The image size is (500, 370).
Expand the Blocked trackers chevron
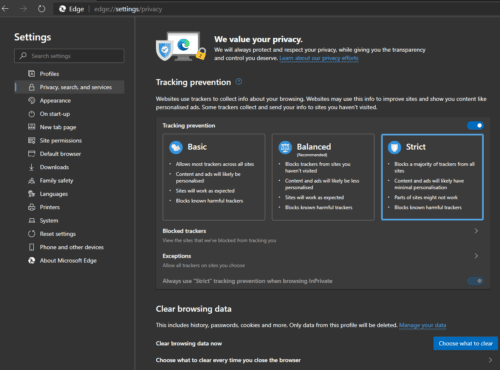pos(476,231)
